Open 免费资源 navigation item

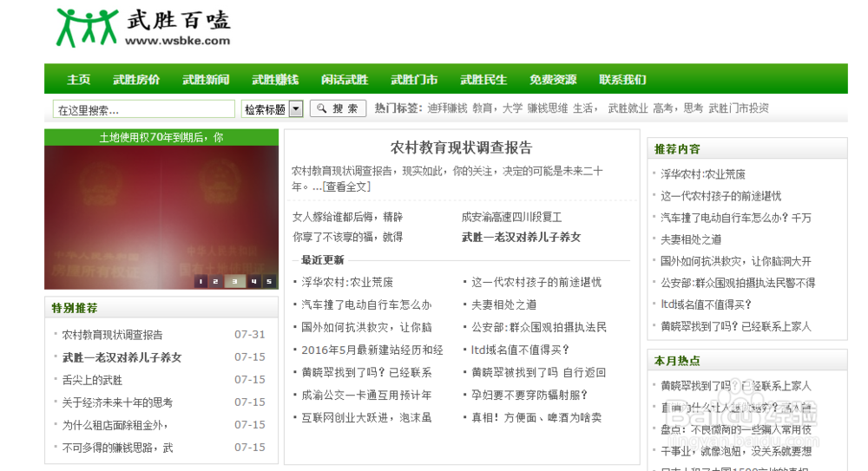(552, 80)
